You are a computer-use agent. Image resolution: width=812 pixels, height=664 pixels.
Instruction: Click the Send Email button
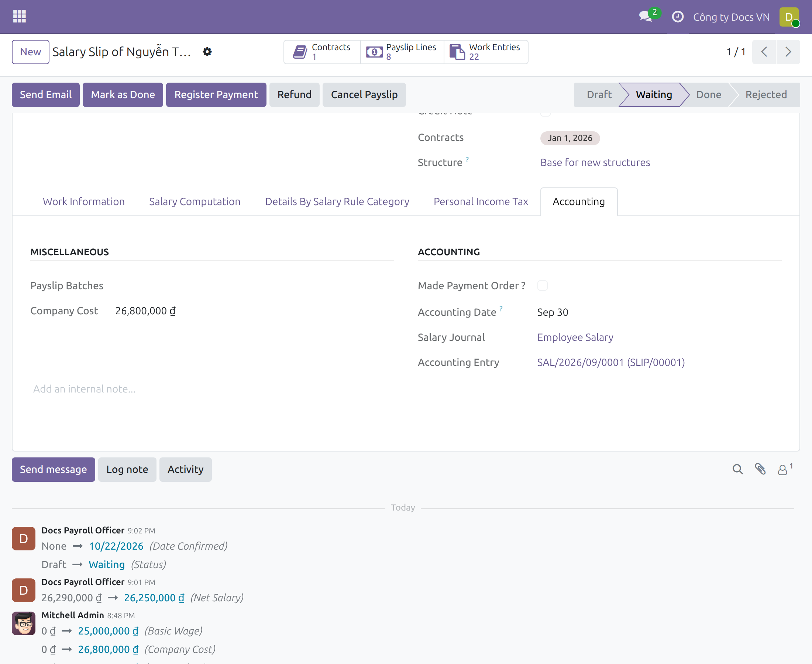[45, 95]
